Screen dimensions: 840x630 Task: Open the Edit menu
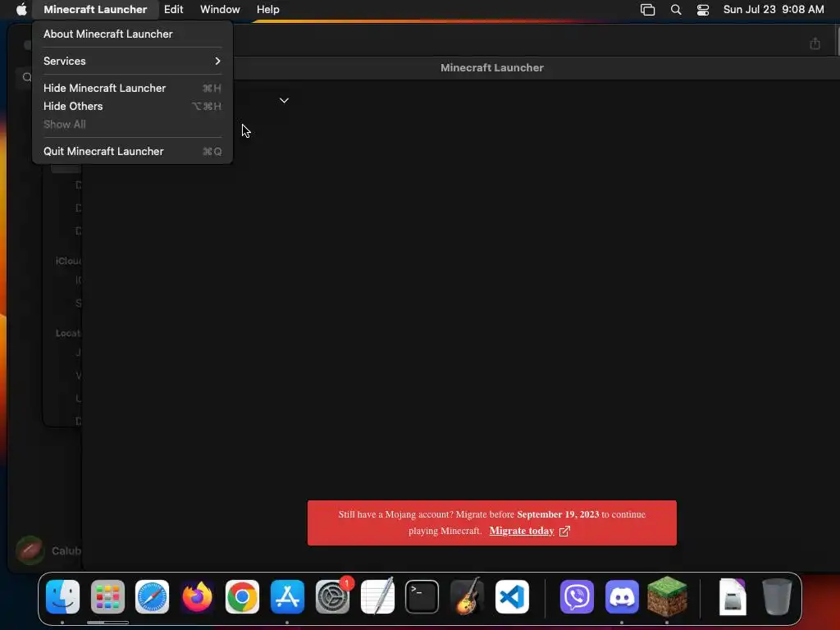click(173, 9)
